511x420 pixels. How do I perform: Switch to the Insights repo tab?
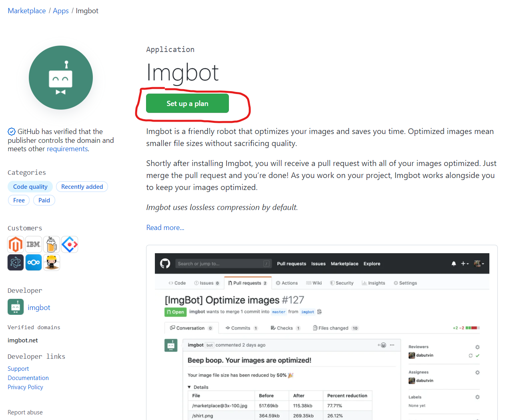tap(373, 283)
